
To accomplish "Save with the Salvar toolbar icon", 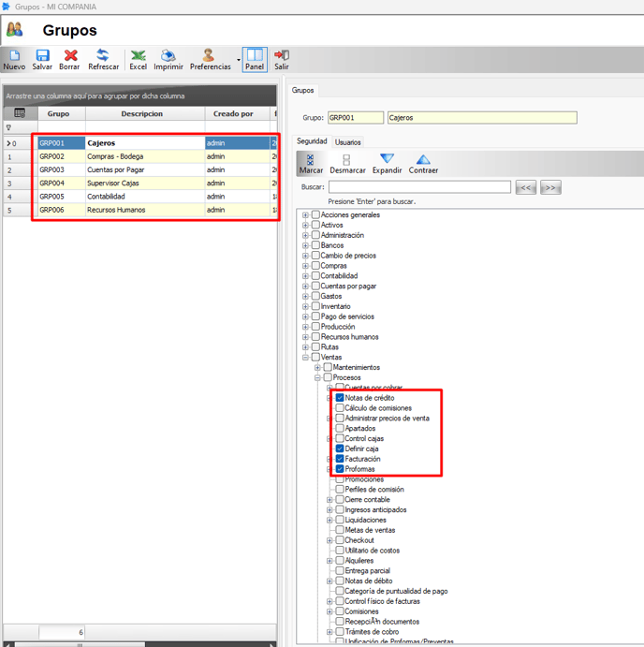I will point(42,60).
